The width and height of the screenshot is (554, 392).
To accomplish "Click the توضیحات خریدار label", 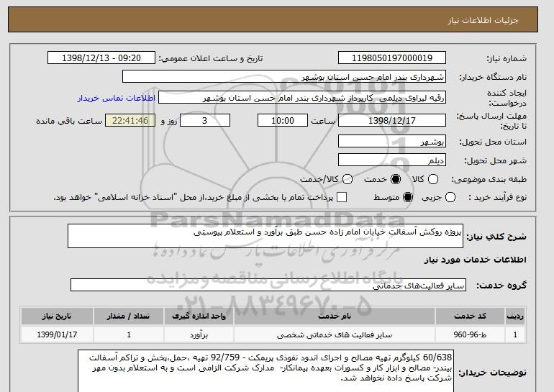I will click(x=492, y=373).
